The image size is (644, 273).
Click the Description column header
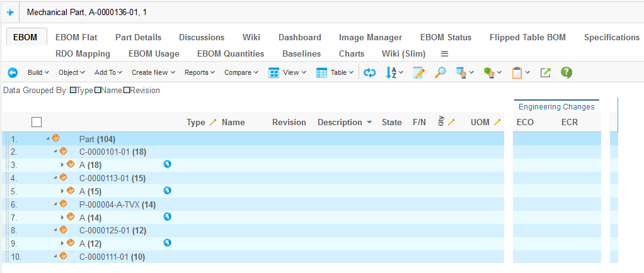(339, 122)
